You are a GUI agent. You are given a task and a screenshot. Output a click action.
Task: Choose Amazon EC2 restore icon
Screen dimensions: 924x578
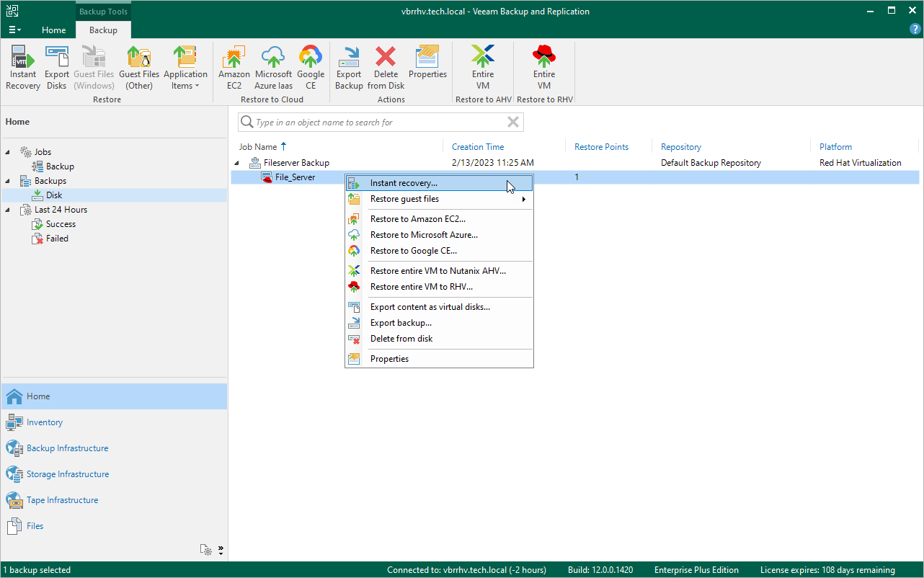234,68
